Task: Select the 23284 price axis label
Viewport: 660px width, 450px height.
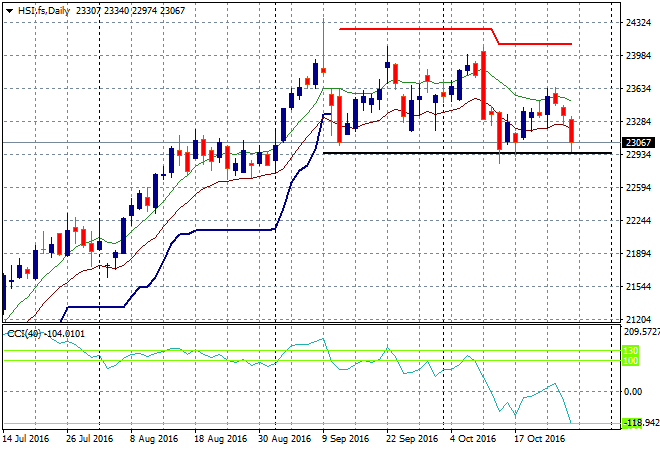Action: click(x=639, y=122)
